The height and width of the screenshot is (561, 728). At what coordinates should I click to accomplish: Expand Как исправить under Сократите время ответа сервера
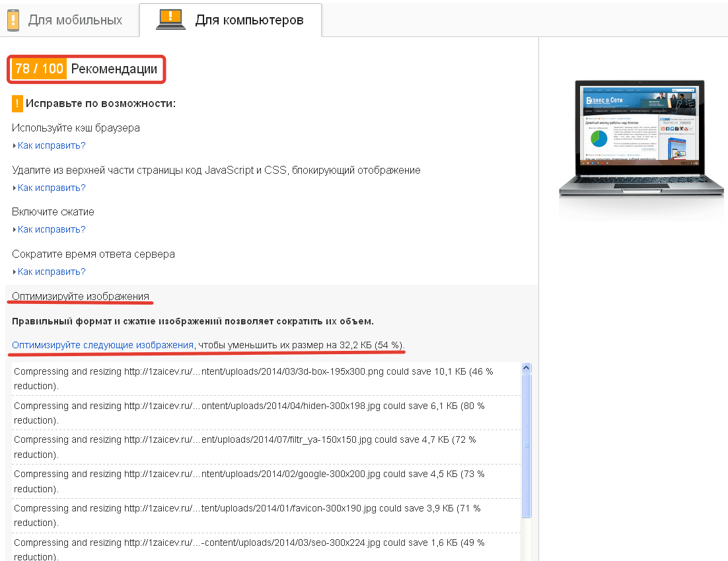pos(52,272)
